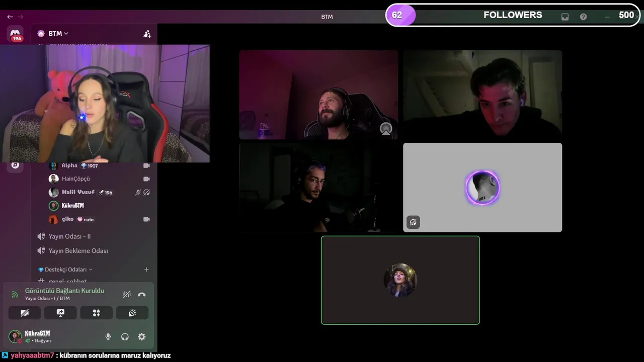Toggle microphone mute in user panel

click(108, 337)
